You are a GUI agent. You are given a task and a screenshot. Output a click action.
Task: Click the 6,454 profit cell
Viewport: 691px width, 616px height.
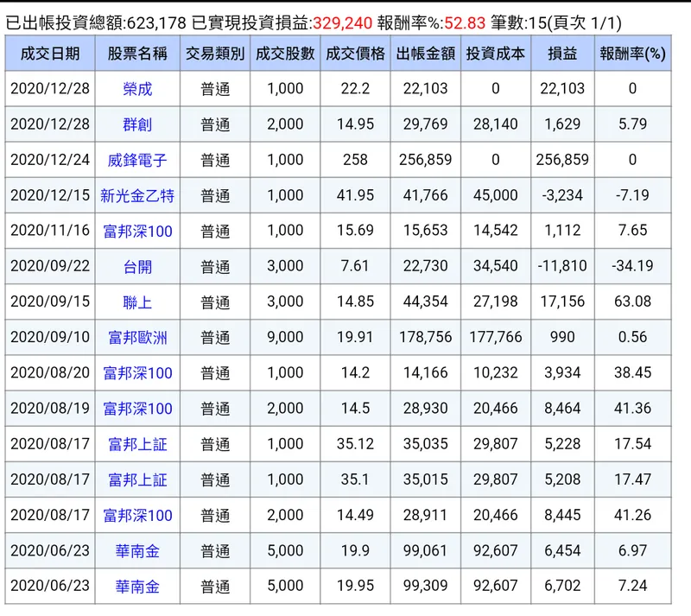point(562,550)
